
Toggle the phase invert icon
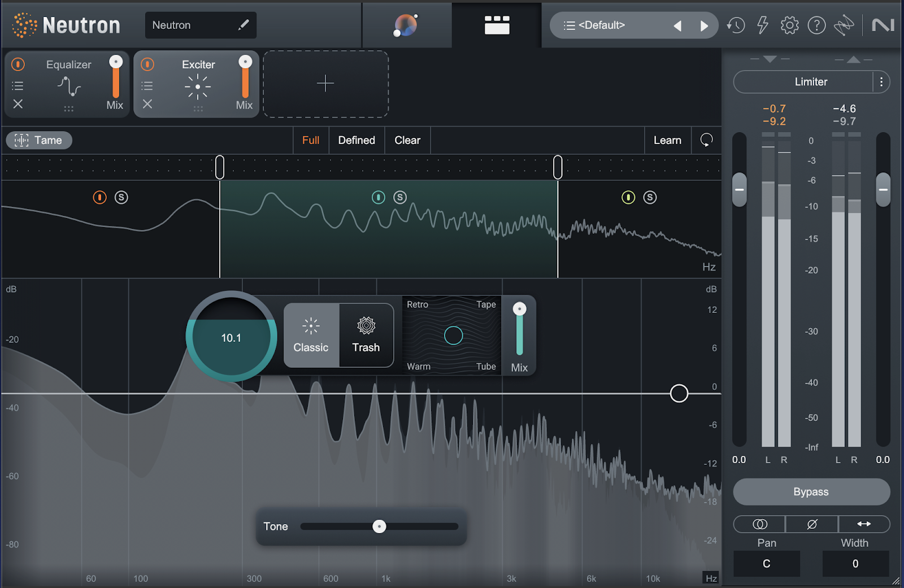812,524
